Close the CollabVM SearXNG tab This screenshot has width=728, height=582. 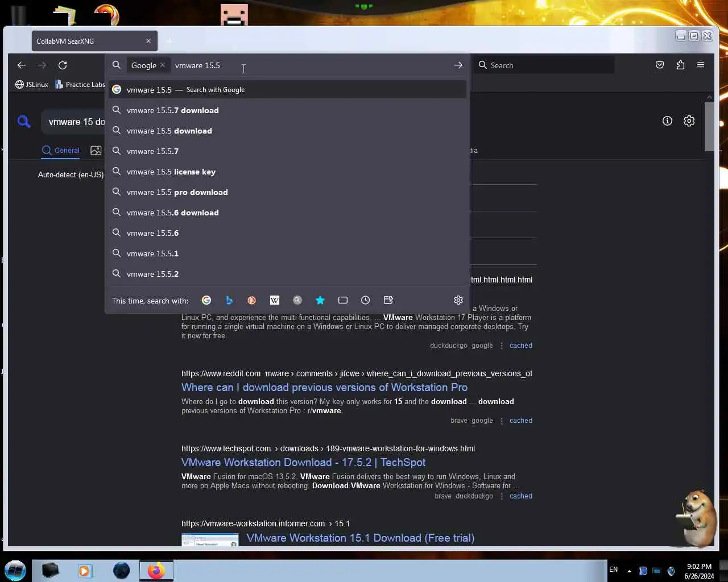click(148, 41)
